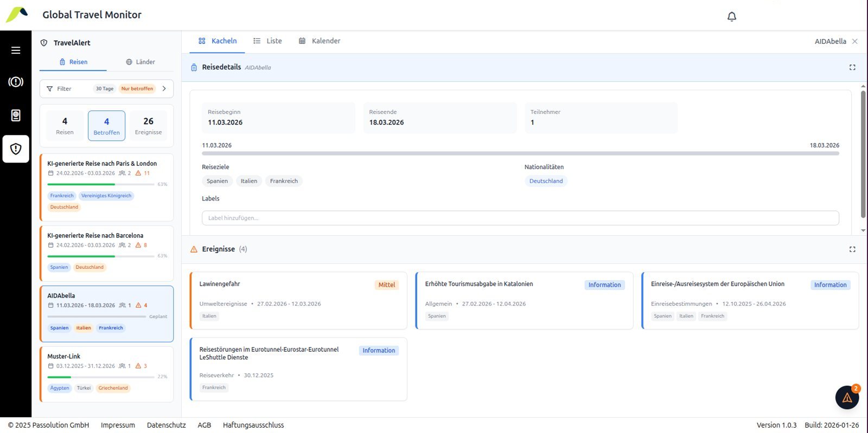Viewport: 868px width, 433px height.
Task: Open the Muster-Link trip card
Action: coord(107,374)
